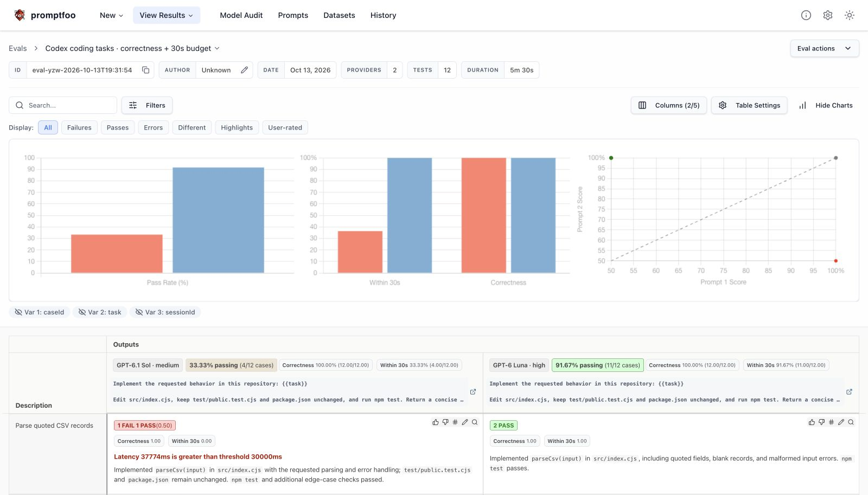
Task: Toggle visibility of Var 2: task
Action: (100, 312)
